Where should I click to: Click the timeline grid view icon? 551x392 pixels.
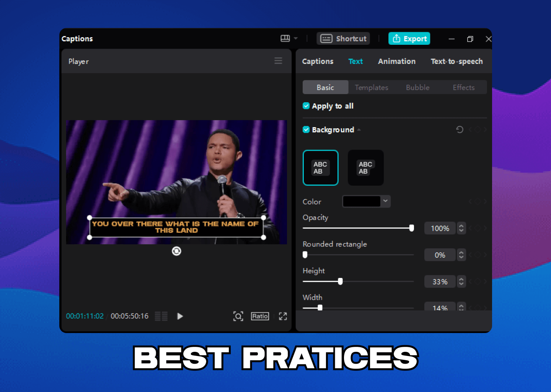(x=161, y=316)
